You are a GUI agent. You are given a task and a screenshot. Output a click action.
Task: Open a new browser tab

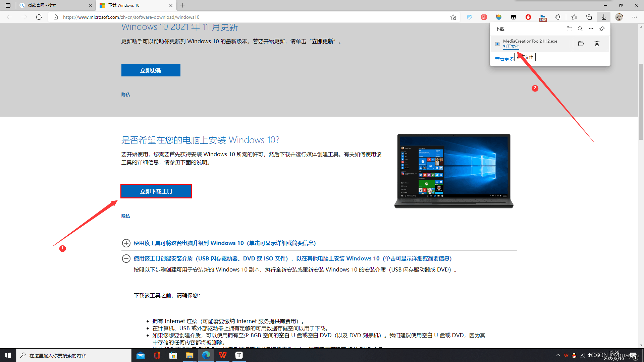click(x=182, y=5)
